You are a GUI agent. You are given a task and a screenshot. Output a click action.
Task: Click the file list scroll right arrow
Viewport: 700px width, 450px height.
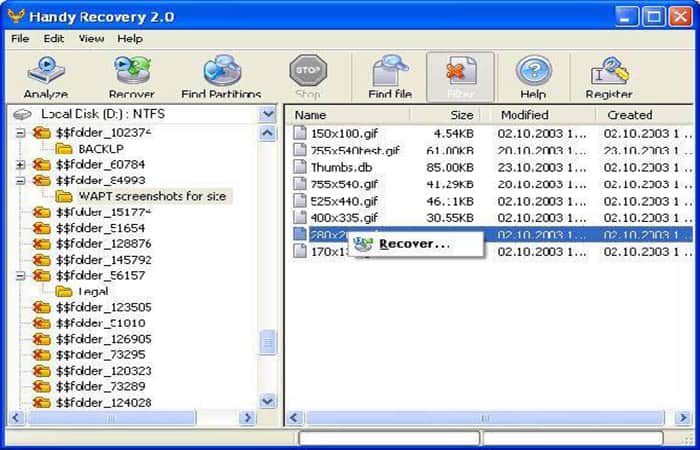pyautogui.click(x=683, y=418)
